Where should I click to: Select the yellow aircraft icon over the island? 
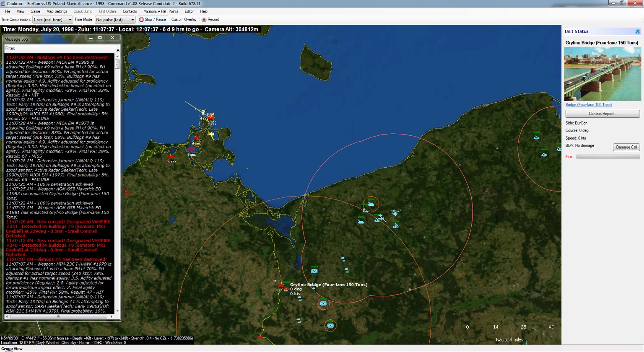pyautogui.click(x=212, y=135)
